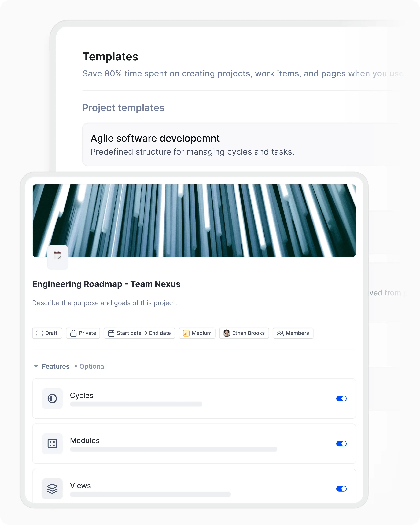Open the Members selector

click(x=293, y=333)
